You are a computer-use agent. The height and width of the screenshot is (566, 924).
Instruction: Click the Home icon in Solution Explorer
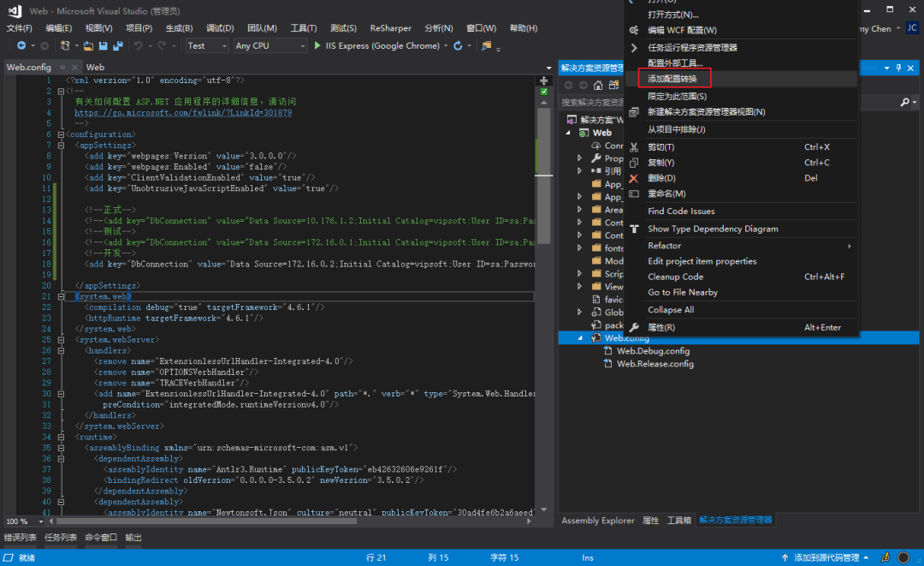598,85
